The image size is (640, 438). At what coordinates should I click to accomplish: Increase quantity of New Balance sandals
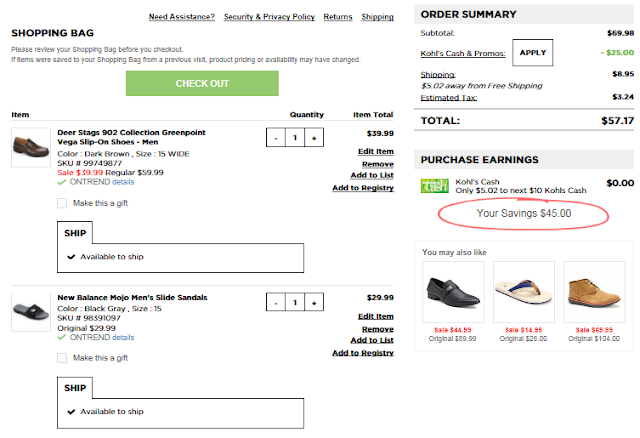click(x=313, y=302)
